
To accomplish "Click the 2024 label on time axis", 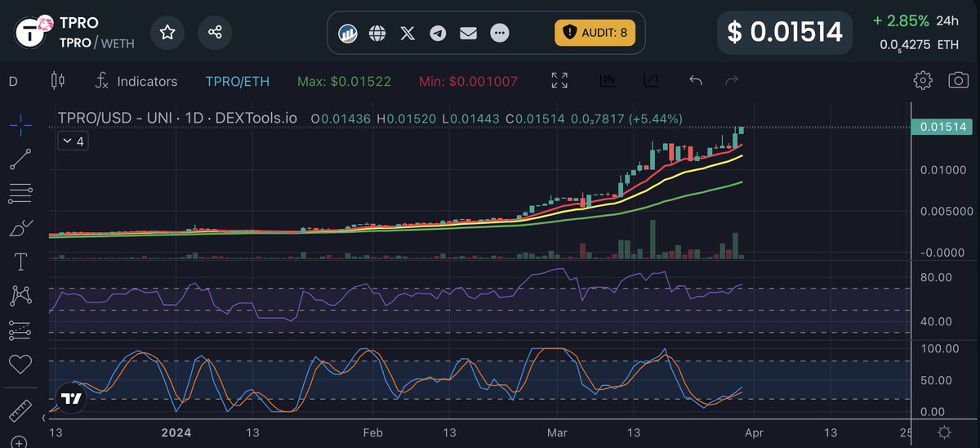I will tap(175, 432).
